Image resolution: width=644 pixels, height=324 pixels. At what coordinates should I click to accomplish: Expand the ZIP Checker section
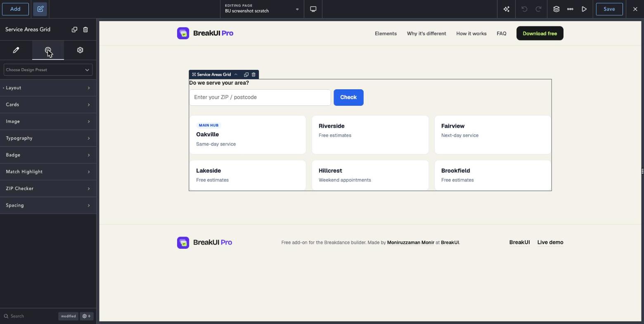48,188
